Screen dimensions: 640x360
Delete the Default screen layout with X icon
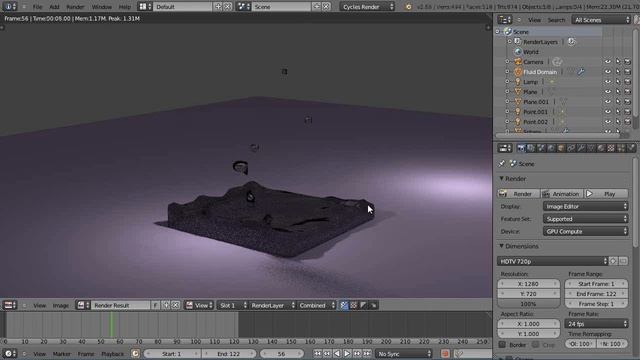[227, 7]
